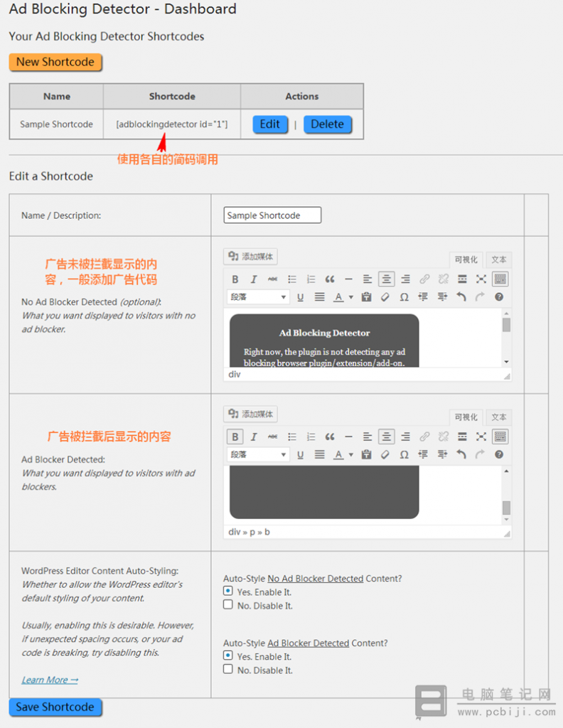The width and height of the screenshot is (563, 728).
Task: Apply strikethrough in No Ad Blocker Detected editor
Action: click(273, 279)
